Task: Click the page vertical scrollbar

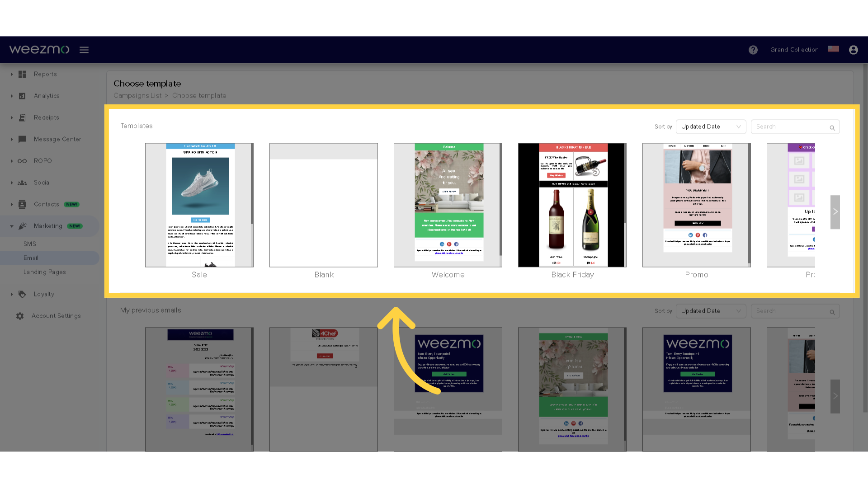Action: point(865,238)
